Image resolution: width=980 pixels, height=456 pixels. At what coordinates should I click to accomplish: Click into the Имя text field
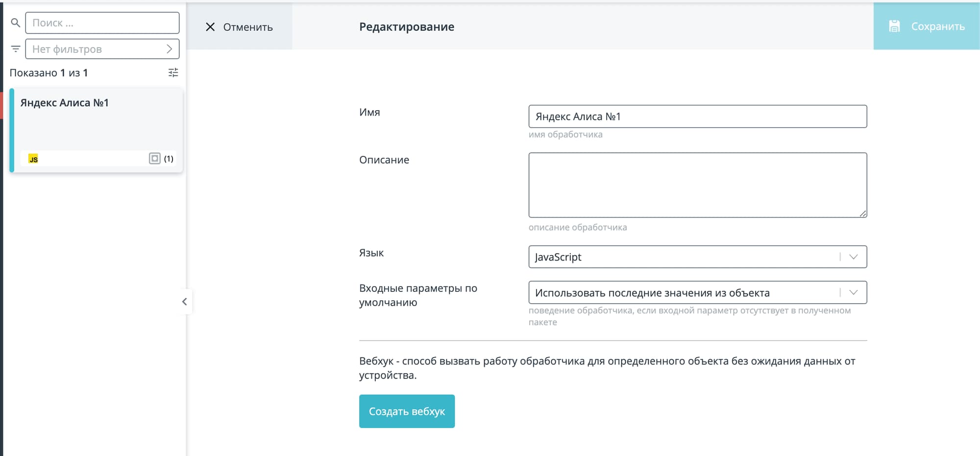(x=697, y=117)
